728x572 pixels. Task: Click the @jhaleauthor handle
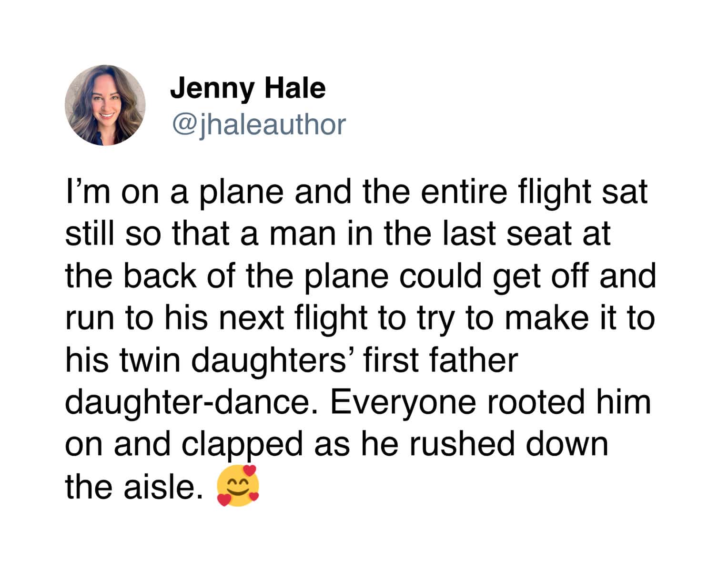258,125
